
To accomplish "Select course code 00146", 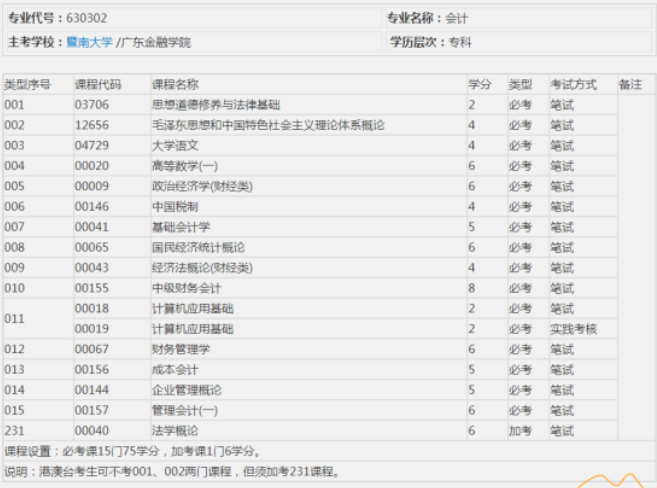I will pos(92,207).
